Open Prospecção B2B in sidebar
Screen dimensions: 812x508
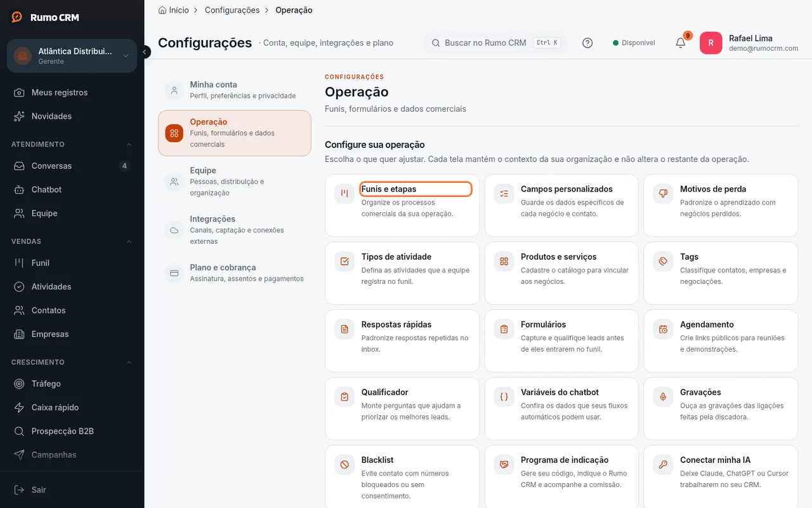[x=72, y=431]
